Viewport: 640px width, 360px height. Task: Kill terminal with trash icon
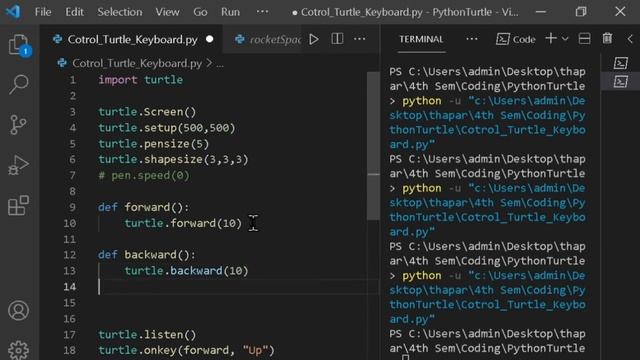pos(607,38)
